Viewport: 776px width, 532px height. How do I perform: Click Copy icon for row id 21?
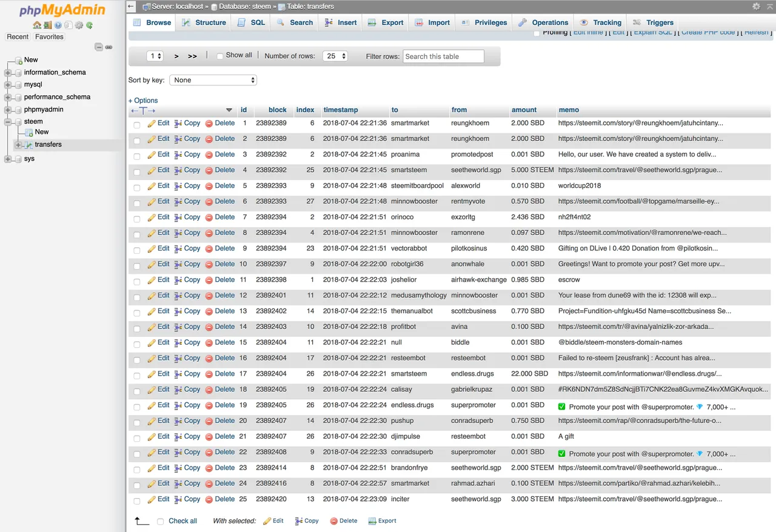pos(178,437)
